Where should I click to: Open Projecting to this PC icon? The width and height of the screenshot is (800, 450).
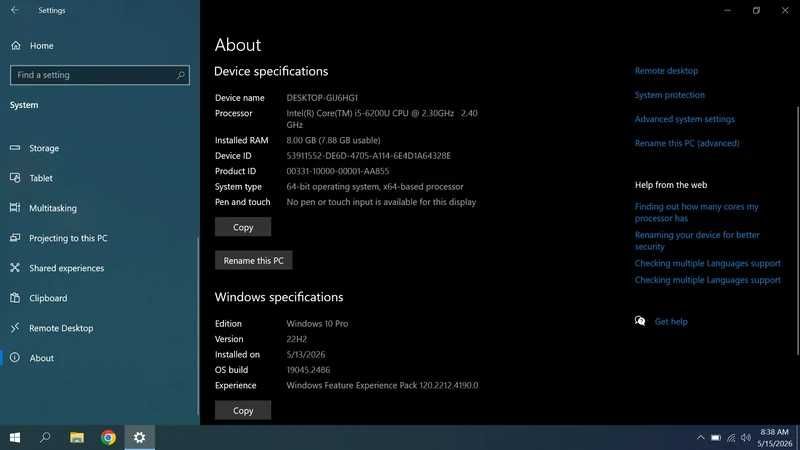15,238
